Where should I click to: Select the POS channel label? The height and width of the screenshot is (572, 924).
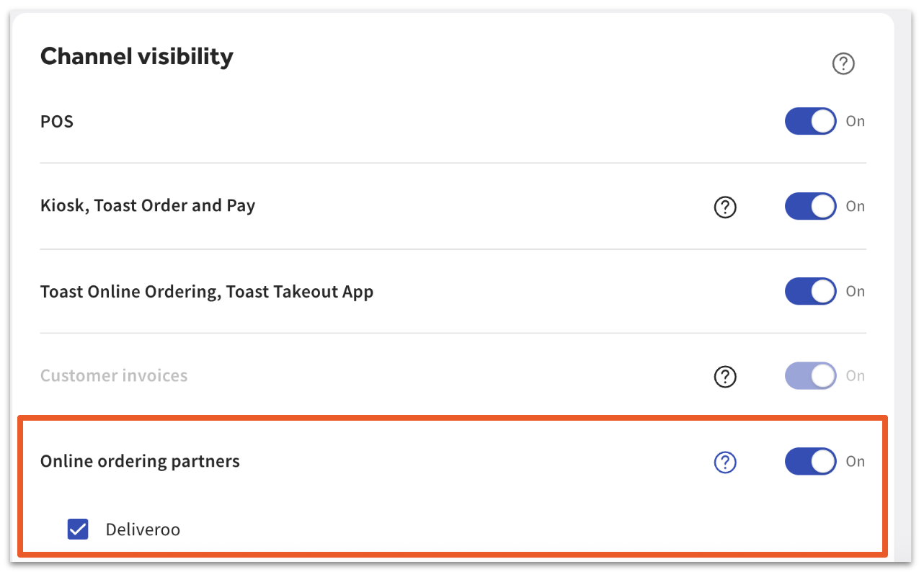pos(57,122)
